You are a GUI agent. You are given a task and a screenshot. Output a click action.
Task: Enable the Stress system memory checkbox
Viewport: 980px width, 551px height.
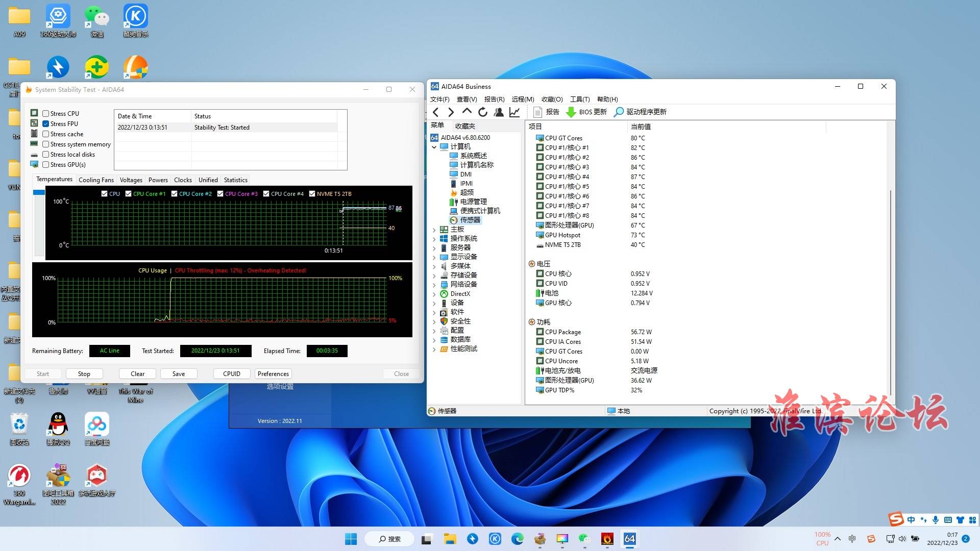point(46,144)
